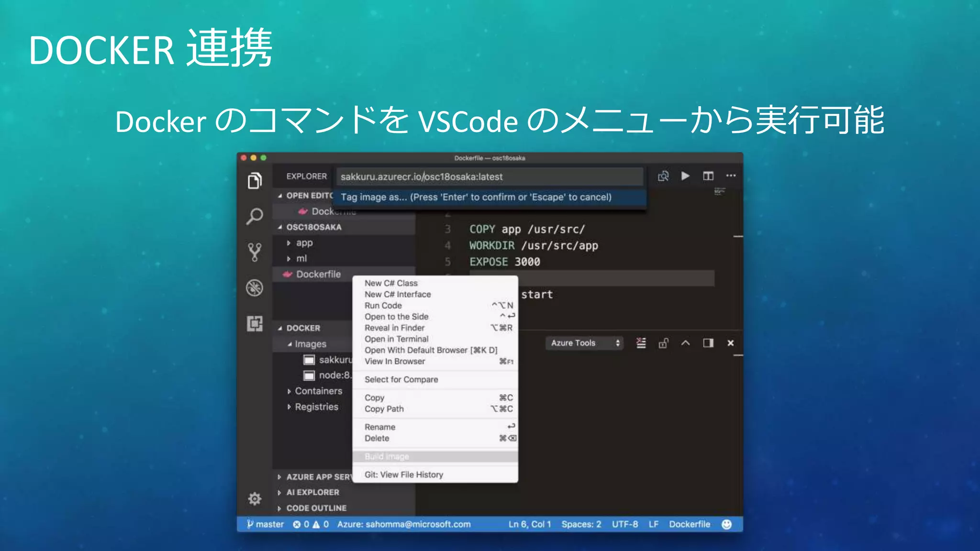The image size is (980, 551).
Task: Click the UTF-8 encoding status
Action: coord(625,524)
